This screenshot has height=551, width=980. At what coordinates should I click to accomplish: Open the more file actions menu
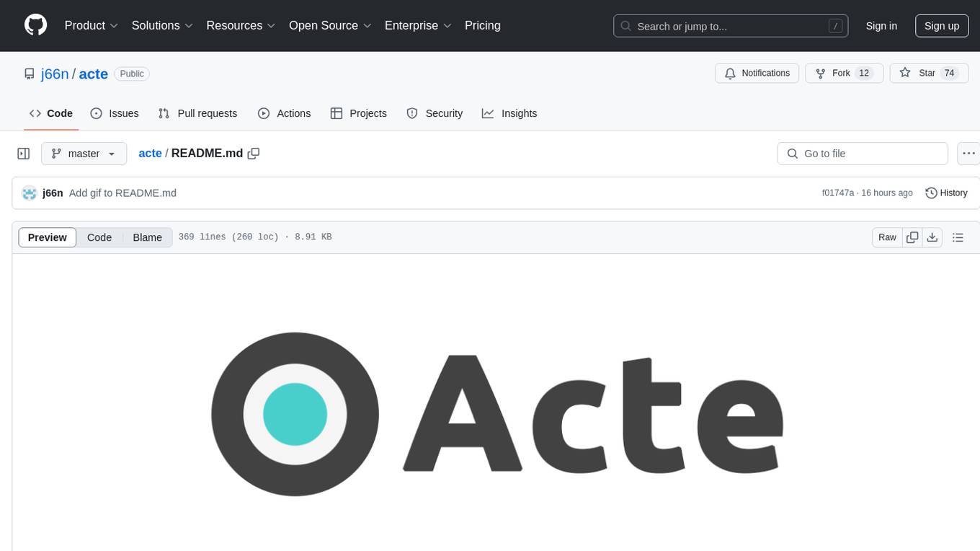(x=968, y=154)
